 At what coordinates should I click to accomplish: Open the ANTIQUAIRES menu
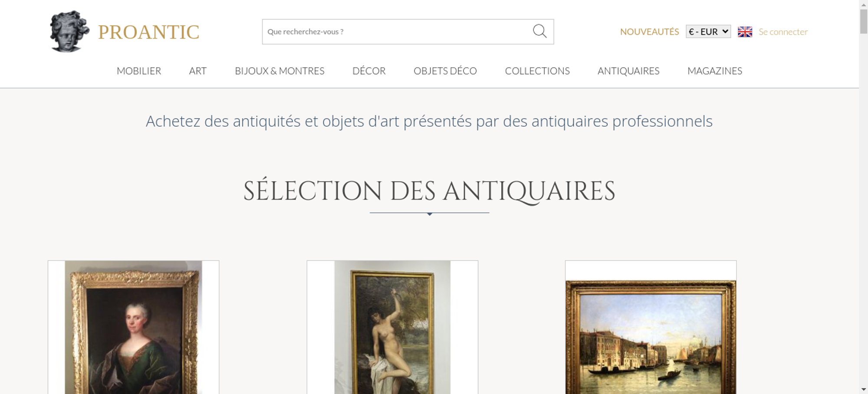(628, 71)
